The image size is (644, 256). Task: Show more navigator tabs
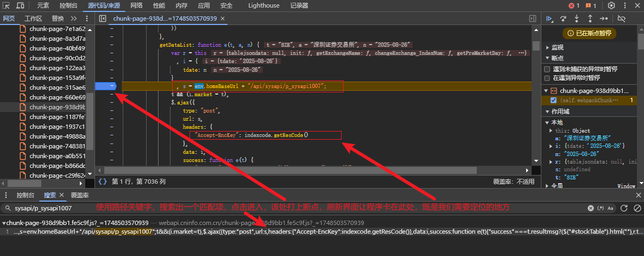(74, 18)
